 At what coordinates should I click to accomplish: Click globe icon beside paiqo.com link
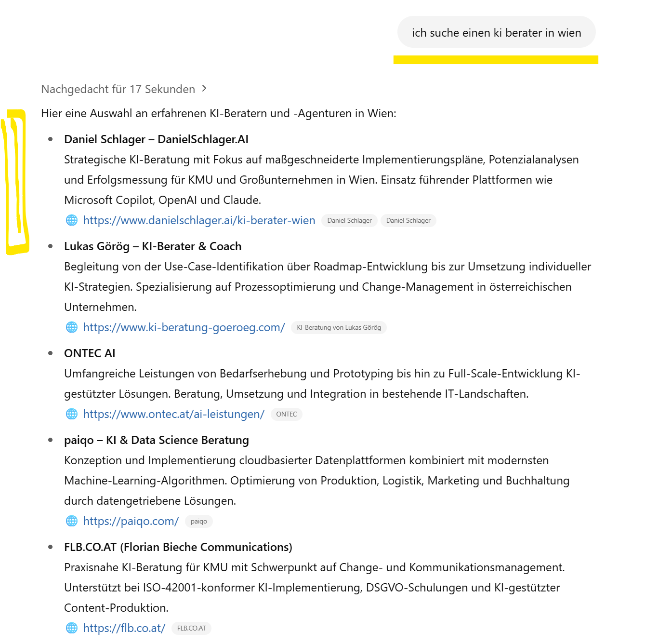click(x=72, y=521)
